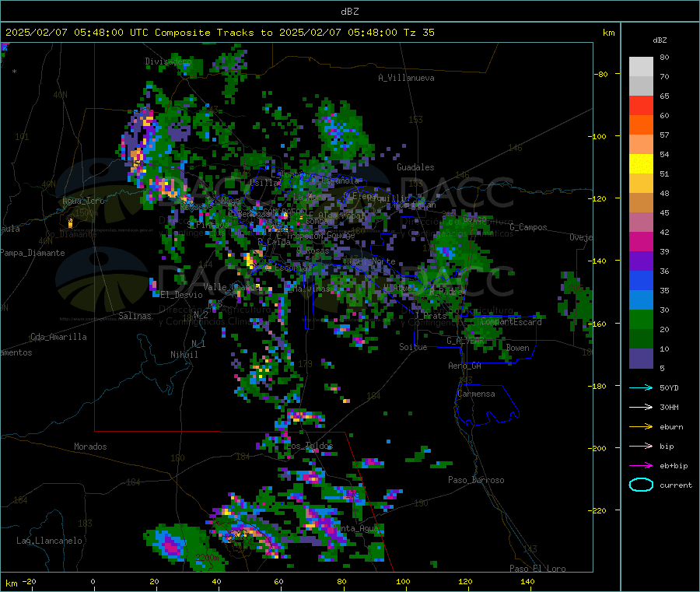Select the bright green 30-20 dBZ swatch
The image size is (700, 592).
pyautogui.click(x=641, y=319)
